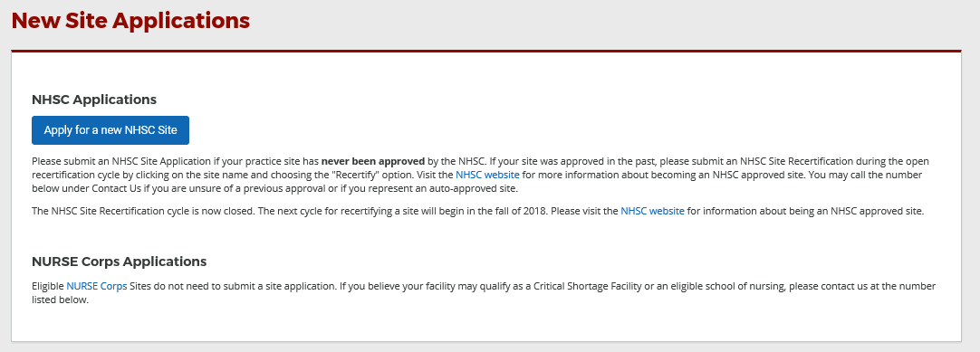The height and width of the screenshot is (352, 980).
Task: Click the words 'listed below' ending NURSE Corps paragraph
Action: (60, 300)
